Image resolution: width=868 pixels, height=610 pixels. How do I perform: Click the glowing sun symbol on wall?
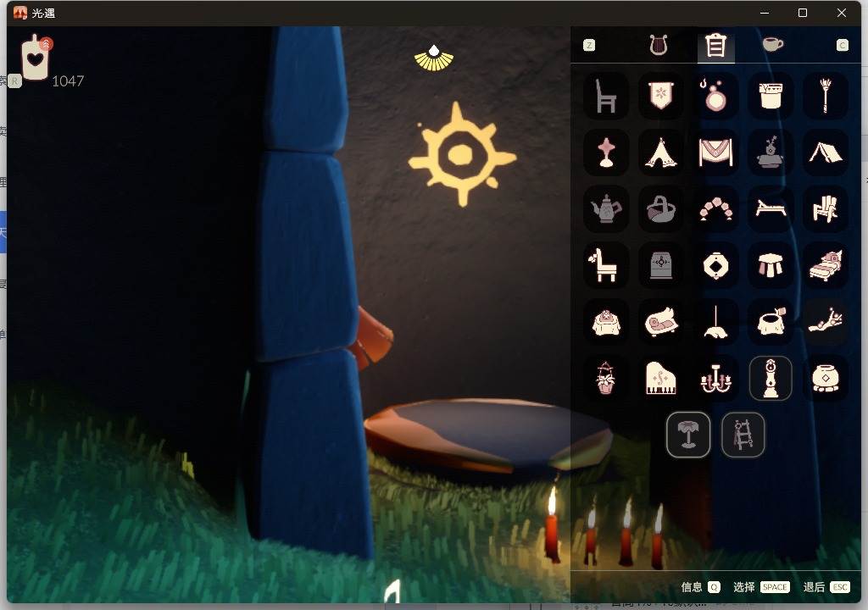point(461,154)
